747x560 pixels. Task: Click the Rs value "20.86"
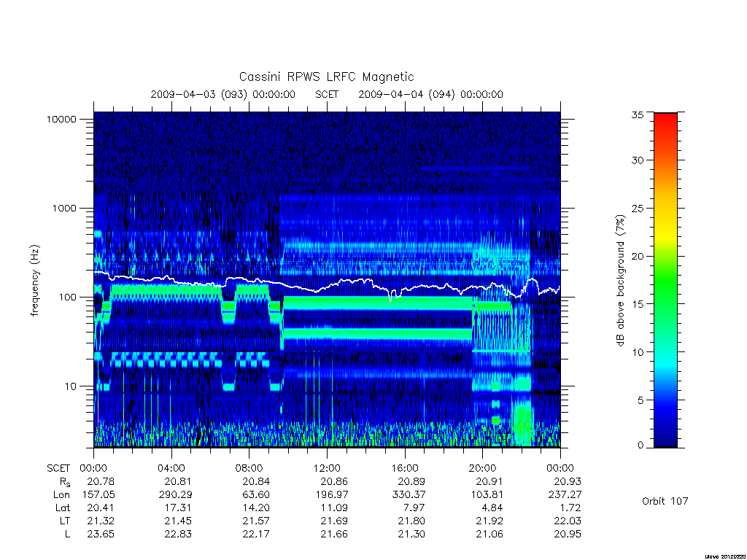tap(334, 481)
